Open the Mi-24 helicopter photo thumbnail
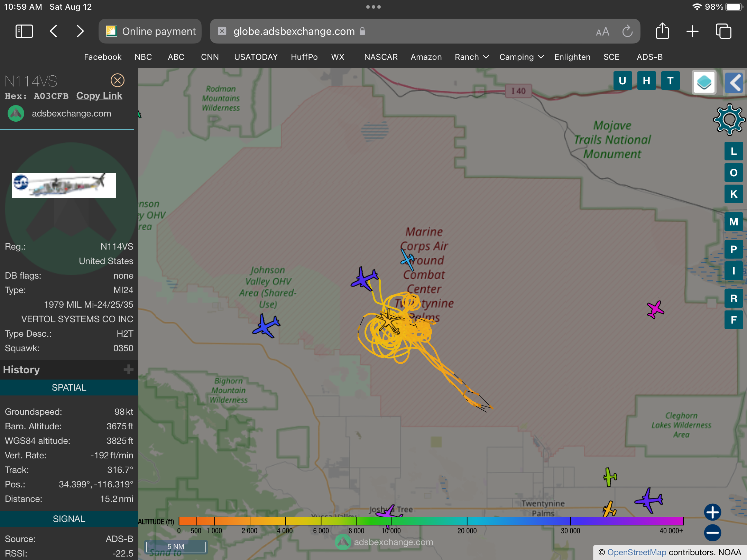 pos(64,185)
